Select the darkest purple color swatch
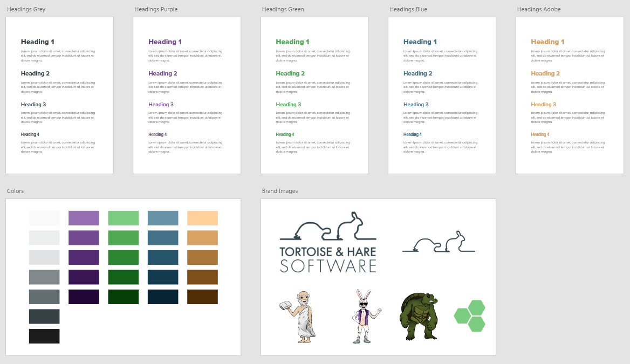Image resolution: width=630 pixels, height=364 pixels. pyautogui.click(x=84, y=297)
